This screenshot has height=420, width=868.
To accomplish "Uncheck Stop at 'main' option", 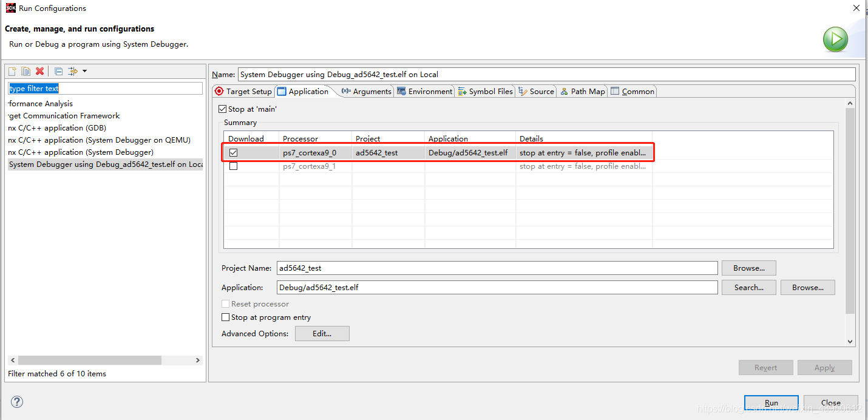I will coord(223,109).
